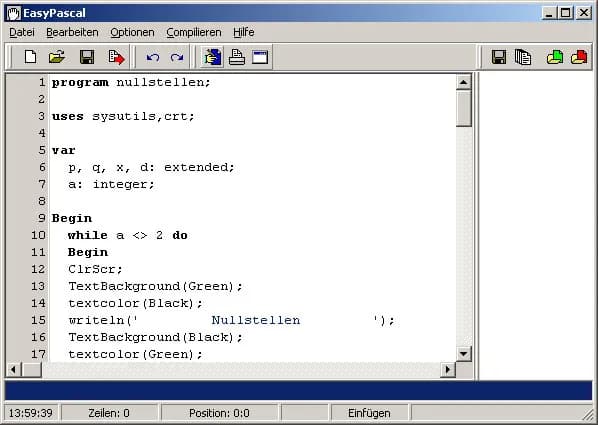598x425 pixels.
Task: Click the document with red arrow icon
Action: pyautogui.click(x=116, y=57)
